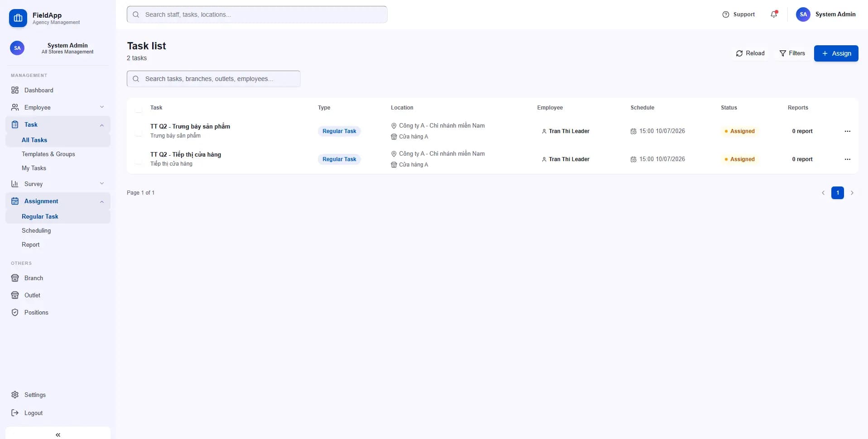This screenshot has height=439, width=868.
Task: Click the Branch store icon
Action: (x=15, y=278)
